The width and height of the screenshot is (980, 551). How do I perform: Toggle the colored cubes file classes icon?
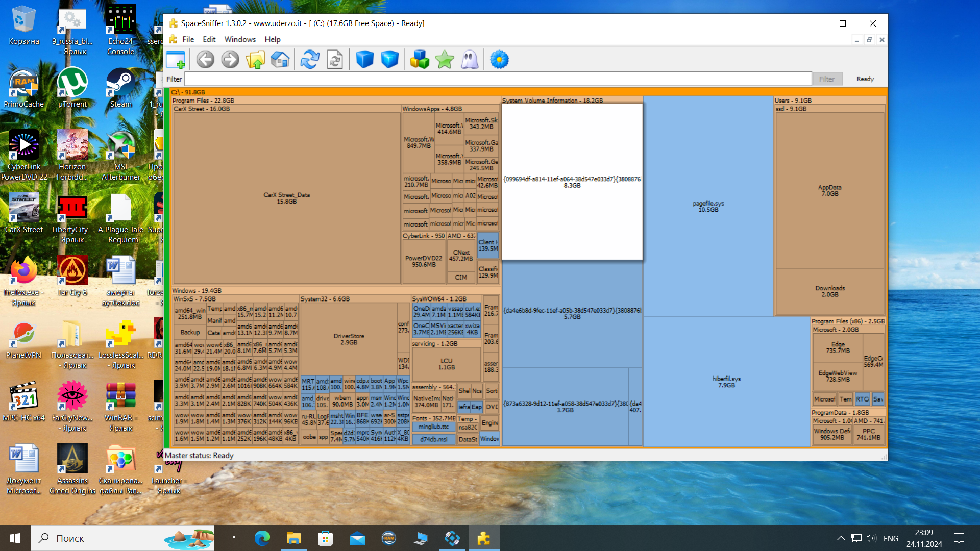[x=420, y=60]
